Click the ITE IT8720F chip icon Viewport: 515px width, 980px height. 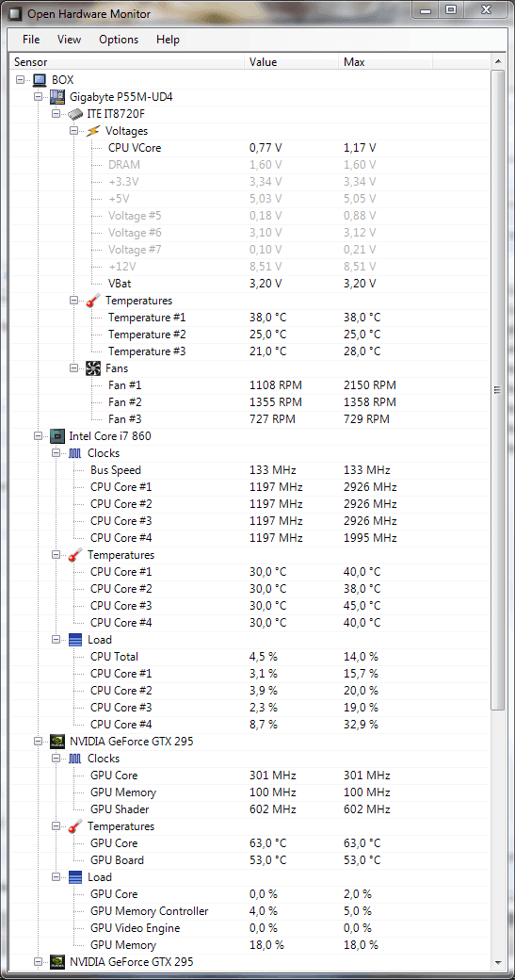click(x=75, y=114)
